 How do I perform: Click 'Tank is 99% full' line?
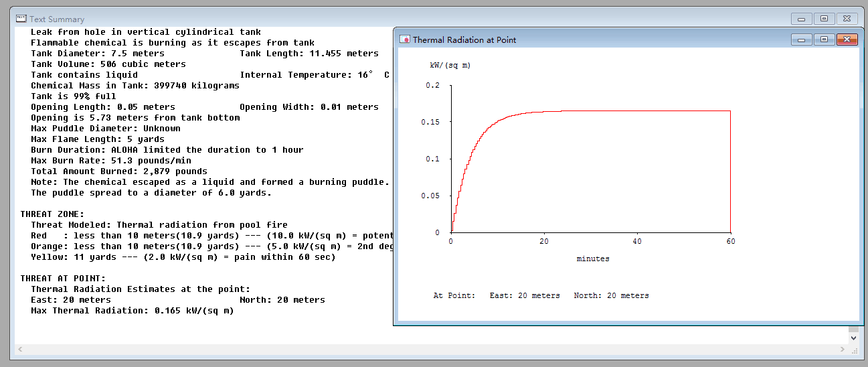pos(74,96)
